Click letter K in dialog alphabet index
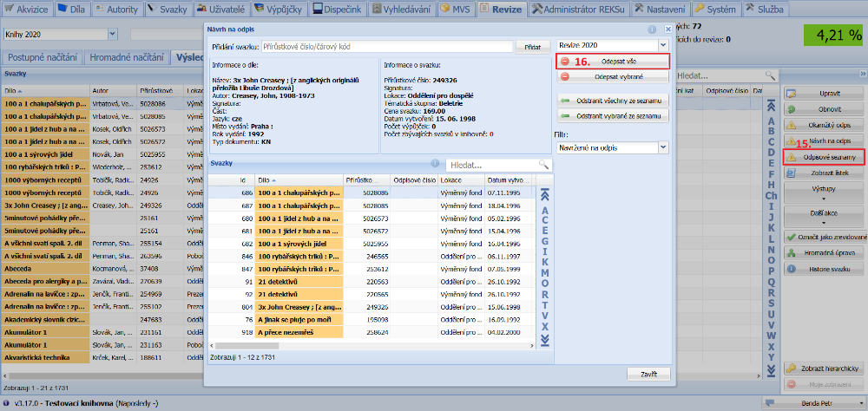 click(544, 261)
